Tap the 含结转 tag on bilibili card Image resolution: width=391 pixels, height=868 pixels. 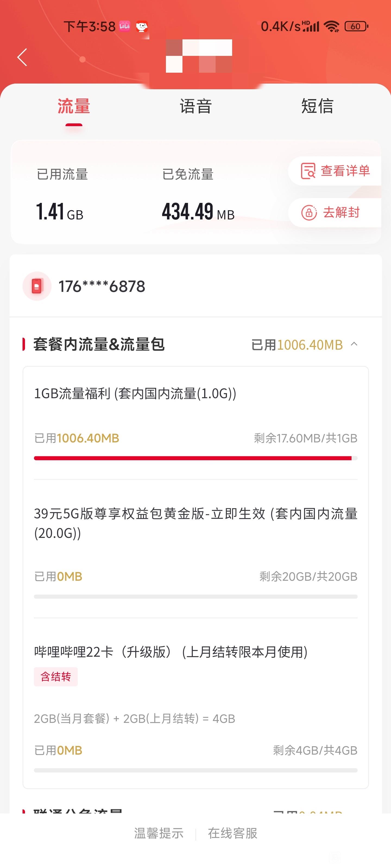pyautogui.click(x=56, y=676)
